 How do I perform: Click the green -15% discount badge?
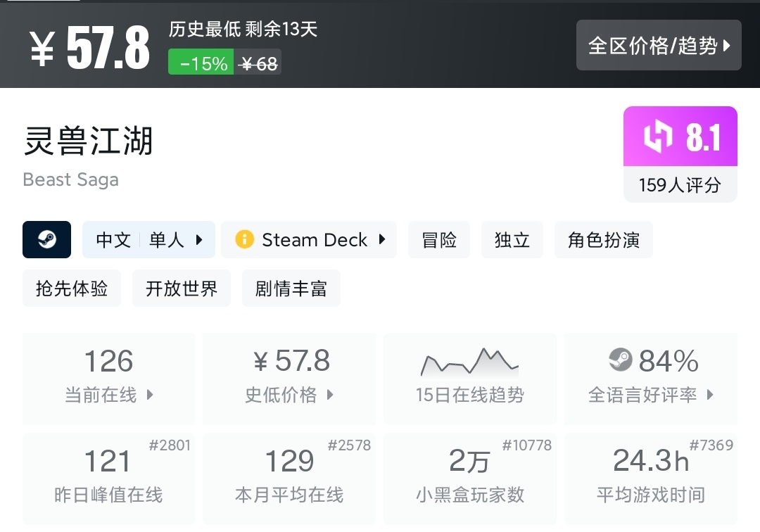click(x=203, y=63)
